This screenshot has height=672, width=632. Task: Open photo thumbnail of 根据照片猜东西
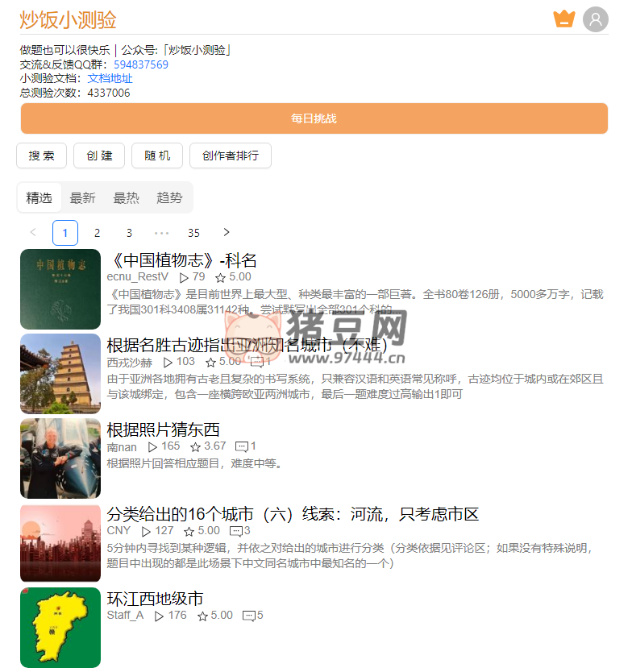coord(60,458)
